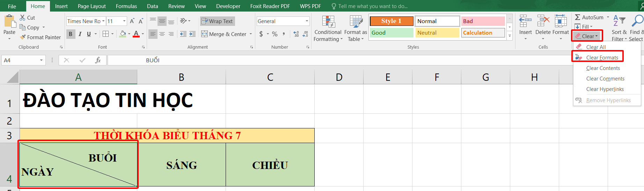Screen dimensions: 644x191
Task: Open the font name dropdown
Action: [x=103, y=21]
